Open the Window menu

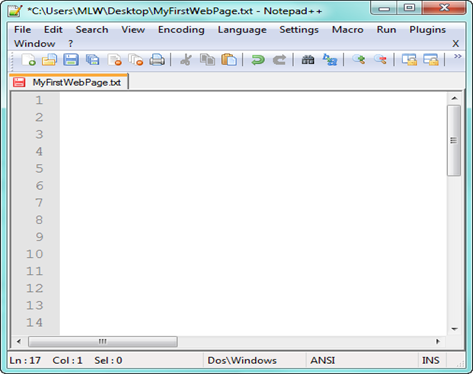(x=35, y=44)
